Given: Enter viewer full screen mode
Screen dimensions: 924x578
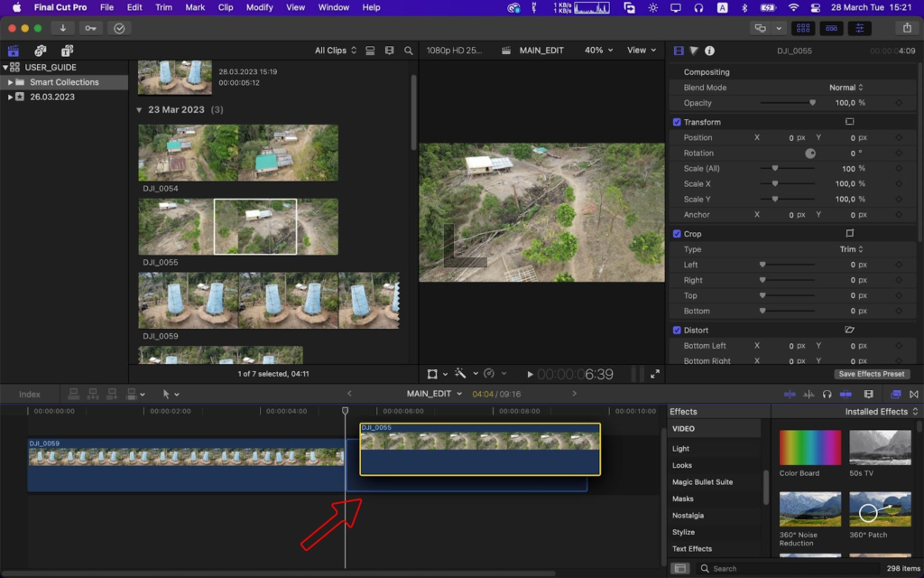Looking at the screenshot, I should 655,374.
